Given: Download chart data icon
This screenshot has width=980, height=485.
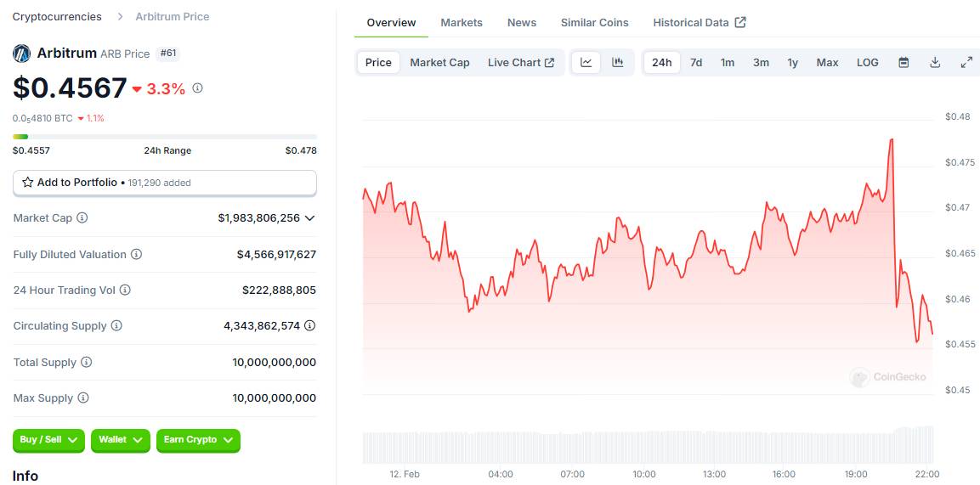Looking at the screenshot, I should pos(935,62).
